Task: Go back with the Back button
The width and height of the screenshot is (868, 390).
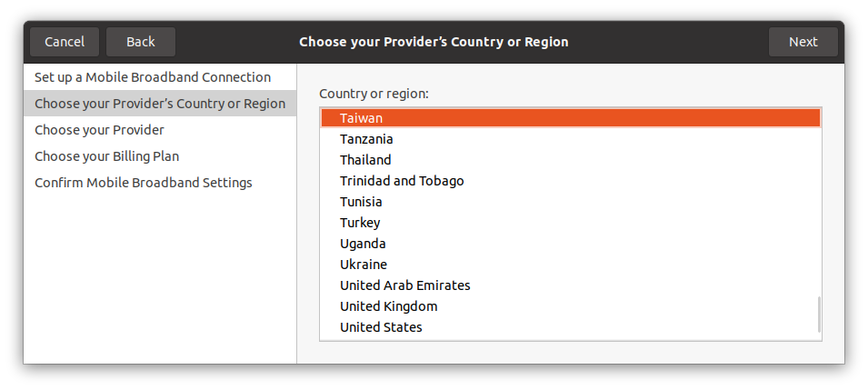Action: point(141,42)
